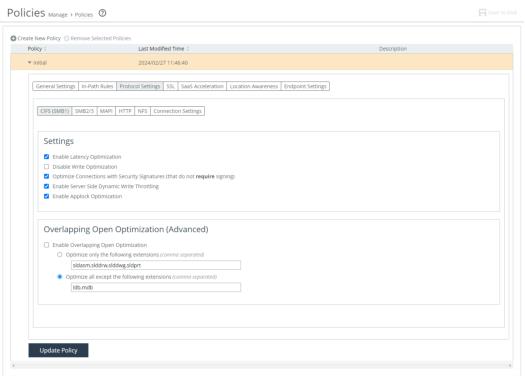The height and width of the screenshot is (376, 525).
Task: Click the Manage breadcrumb link
Action: click(58, 15)
